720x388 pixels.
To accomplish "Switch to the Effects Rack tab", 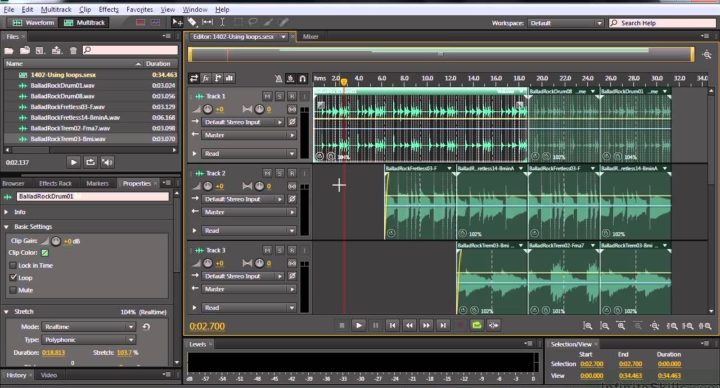I will (55, 183).
